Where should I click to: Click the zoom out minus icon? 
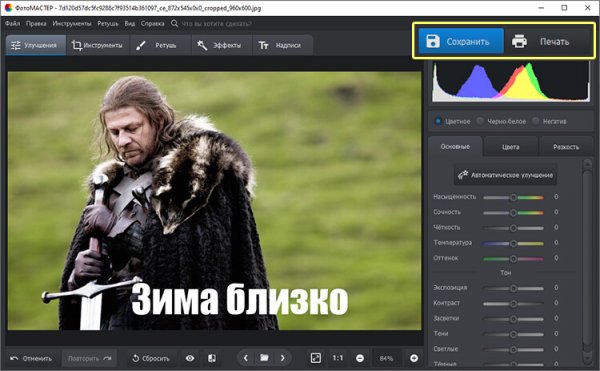pyautogui.click(x=360, y=358)
